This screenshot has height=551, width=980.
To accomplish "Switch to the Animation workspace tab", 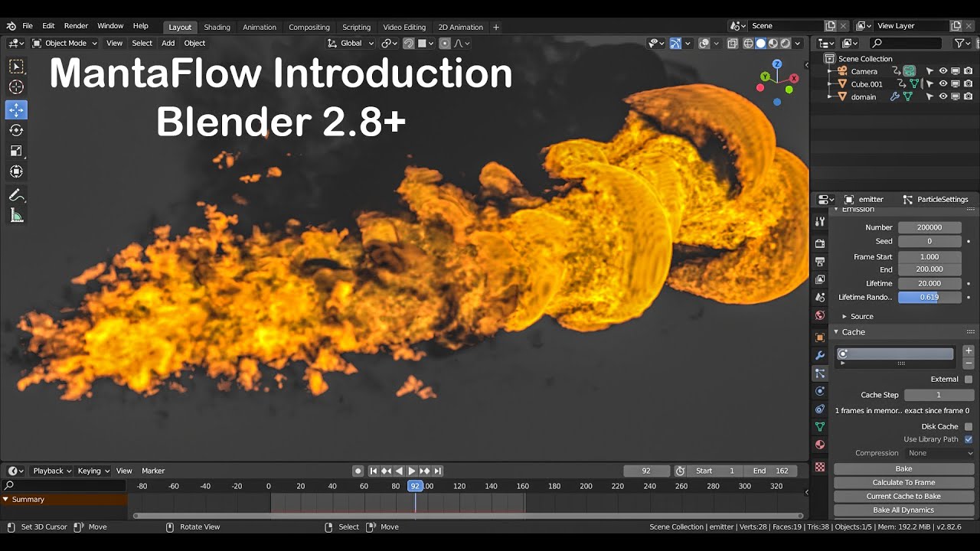I will point(260,27).
